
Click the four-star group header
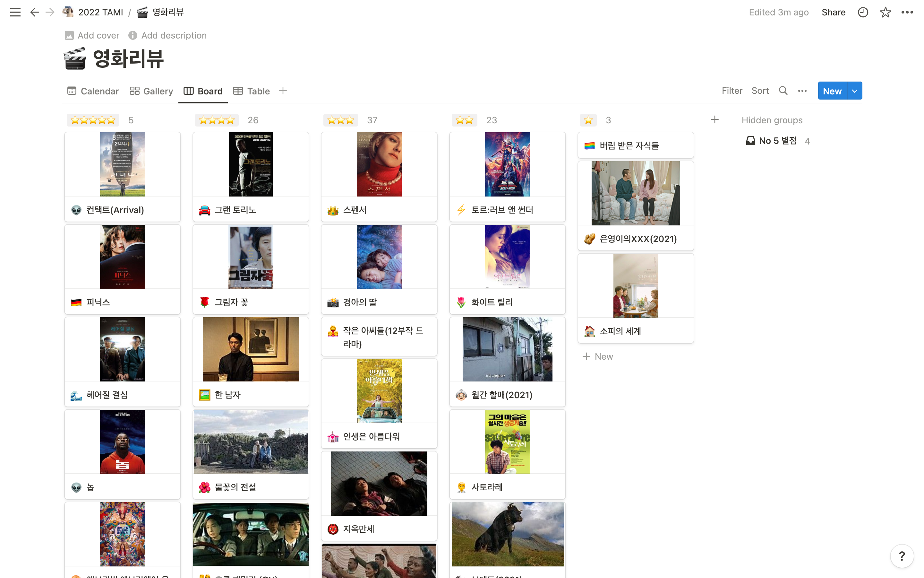(x=217, y=120)
